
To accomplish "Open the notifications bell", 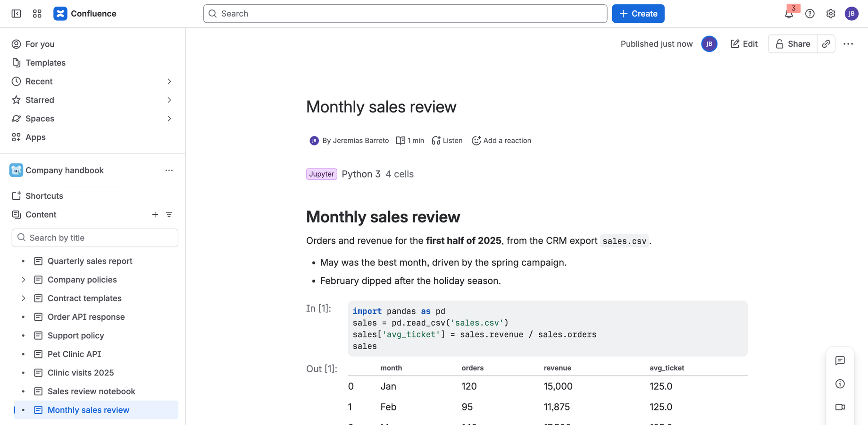I will pos(789,14).
